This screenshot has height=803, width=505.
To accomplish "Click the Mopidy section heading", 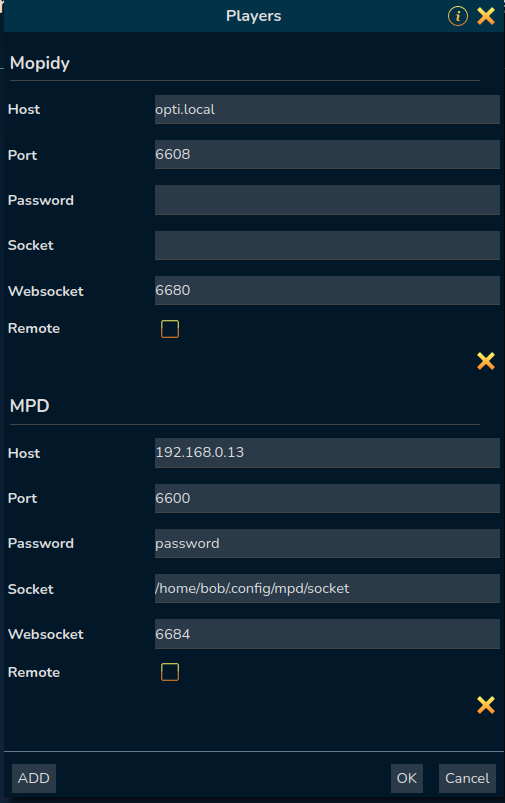I will 40,63.
